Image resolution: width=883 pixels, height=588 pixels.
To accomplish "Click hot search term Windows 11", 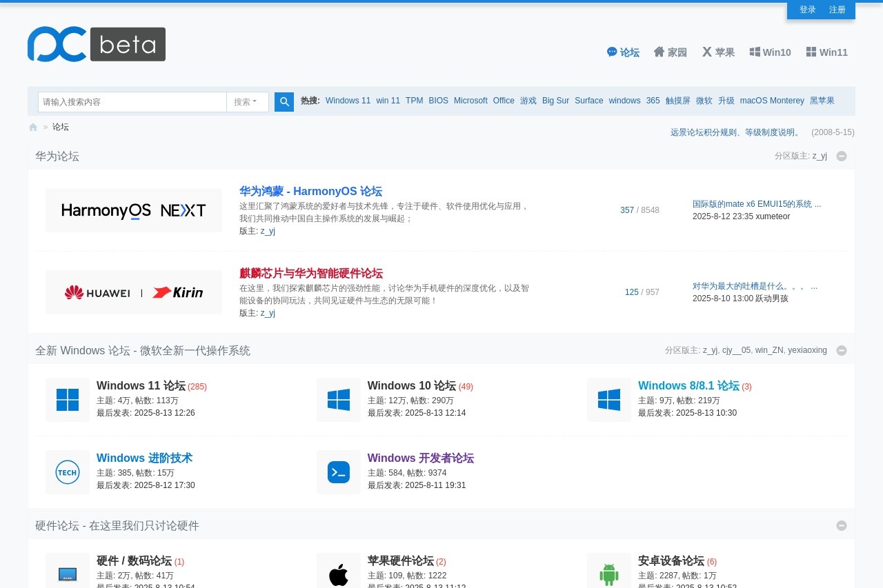I will pos(348,101).
